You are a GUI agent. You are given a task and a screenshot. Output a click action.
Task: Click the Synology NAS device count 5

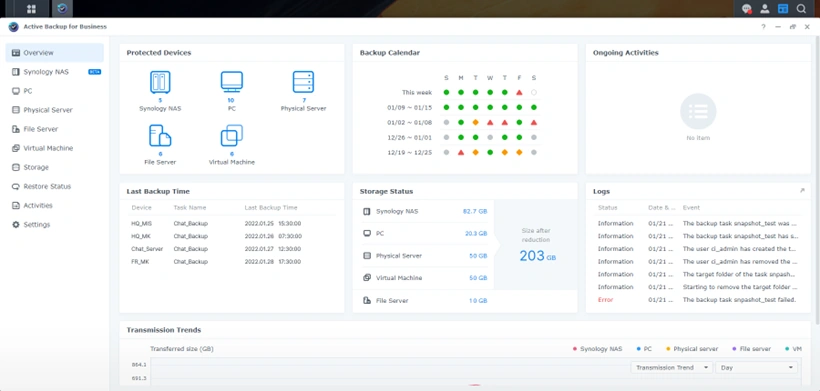(x=160, y=100)
